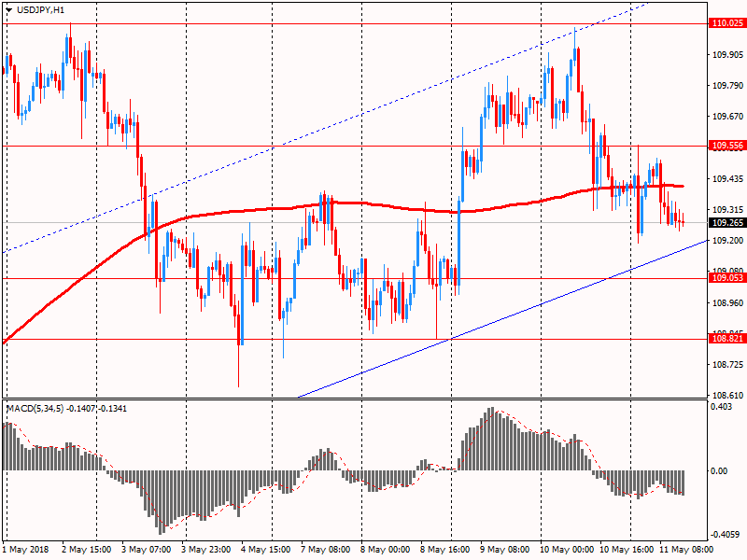Click the 109.435 price scale value
747x560 pixels.
727,179
